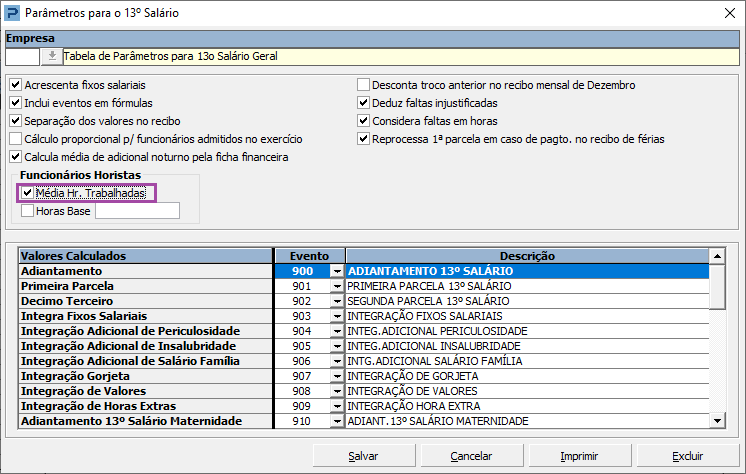Click Tabela de Parâmetros para 13o Salário Geral field
The width and height of the screenshot is (746, 474).
click(401, 56)
